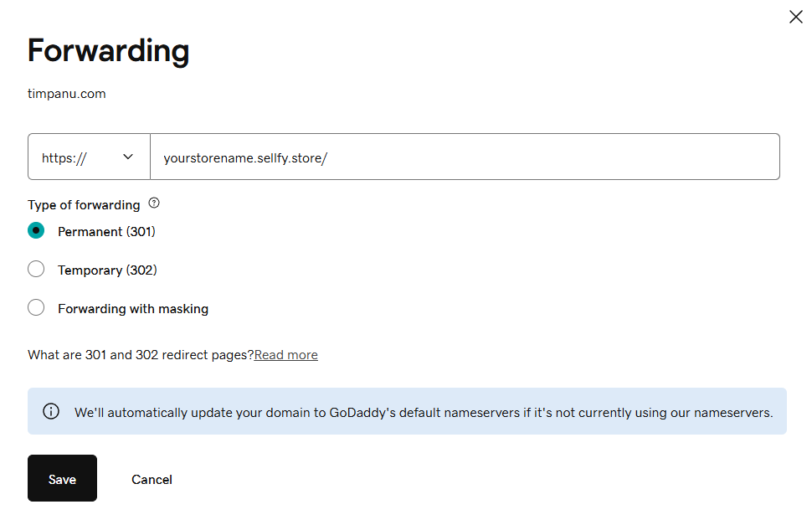Choose Forwarding with masking radio button
This screenshot has width=812, height=525.
click(x=36, y=307)
